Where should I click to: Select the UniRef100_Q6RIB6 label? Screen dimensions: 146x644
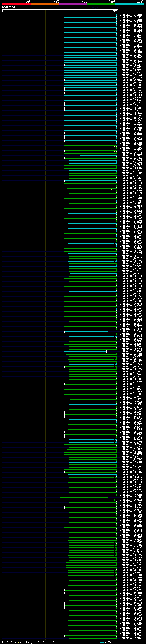coord(131,40)
